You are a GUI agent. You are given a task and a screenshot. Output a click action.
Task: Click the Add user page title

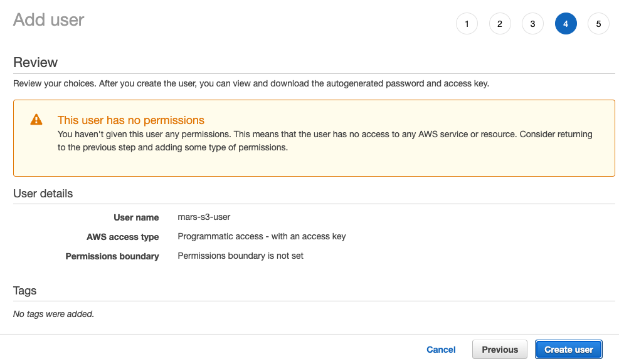(48, 19)
